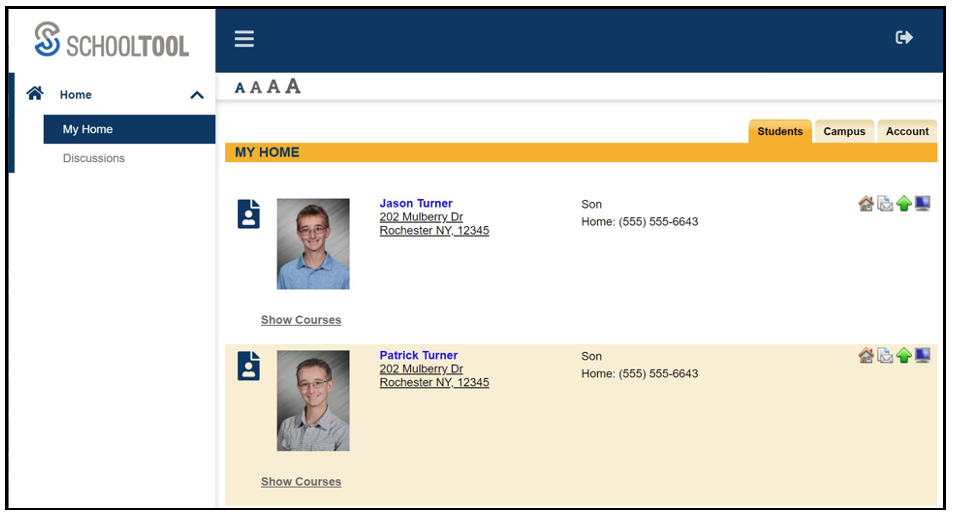Select the smallest font size A
Image resolution: width=955 pixels, height=517 pixels.
(x=240, y=89)
